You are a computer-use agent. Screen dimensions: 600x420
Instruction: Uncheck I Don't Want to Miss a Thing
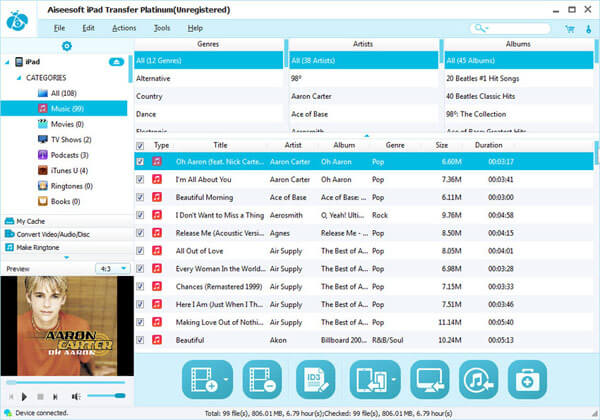click(140, 215)
